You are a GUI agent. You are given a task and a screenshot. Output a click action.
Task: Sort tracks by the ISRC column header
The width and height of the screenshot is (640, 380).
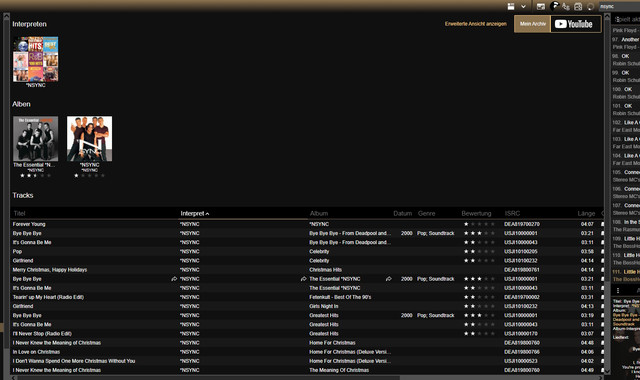point(512,213)
